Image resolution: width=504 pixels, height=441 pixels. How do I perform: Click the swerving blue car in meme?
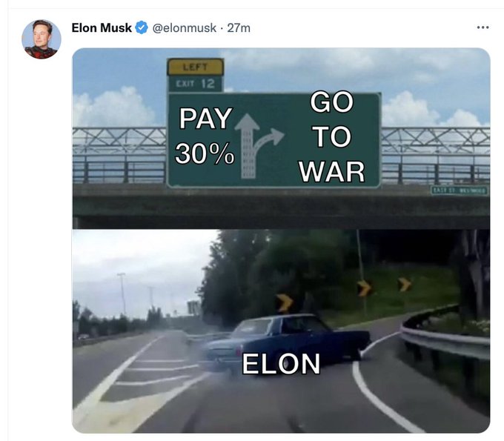[x=285, y=342]
